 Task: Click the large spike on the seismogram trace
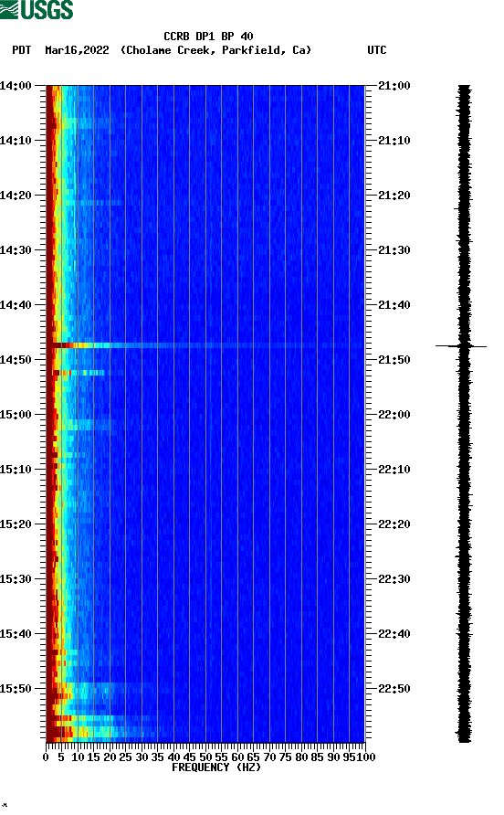pyautogui.click(x=461, y=345)
